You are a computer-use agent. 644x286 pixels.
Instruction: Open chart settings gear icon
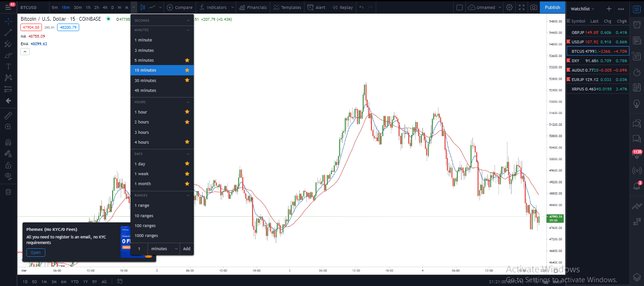509,7
